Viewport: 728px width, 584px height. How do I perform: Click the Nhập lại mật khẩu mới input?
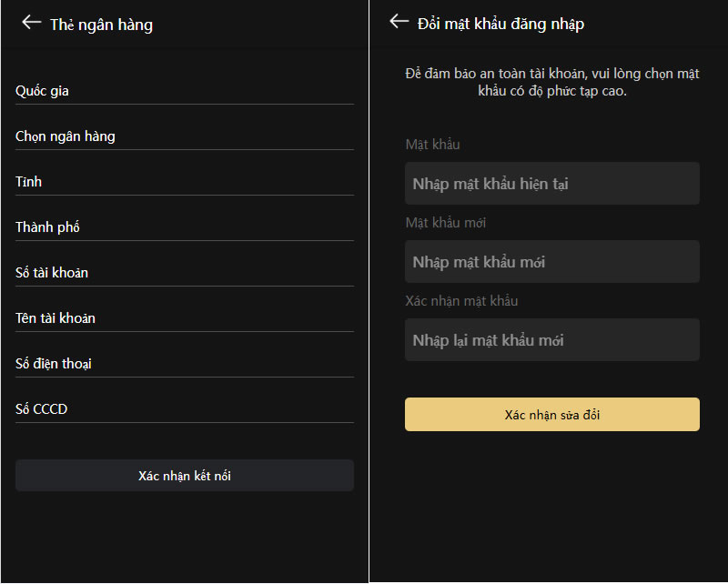[551, 340]
